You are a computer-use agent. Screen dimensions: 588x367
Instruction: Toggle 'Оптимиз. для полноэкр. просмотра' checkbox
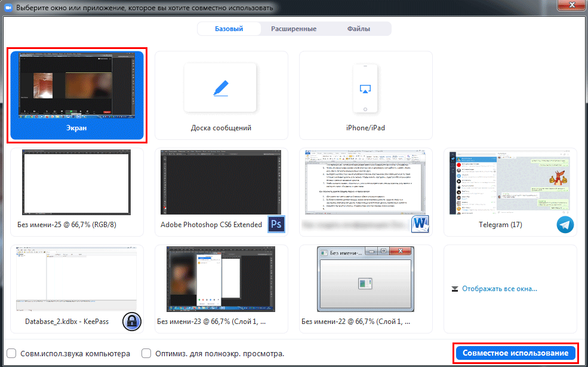[x=146, y=353]
